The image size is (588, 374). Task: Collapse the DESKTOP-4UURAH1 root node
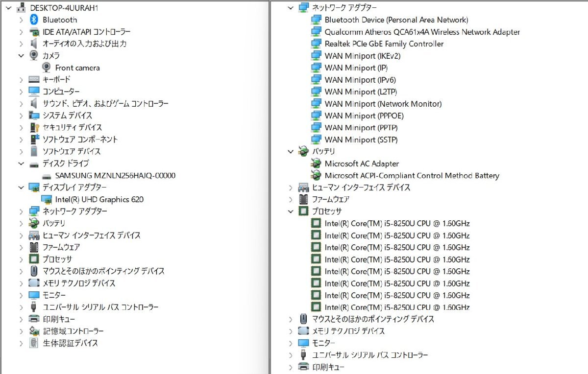click(9, 8)
